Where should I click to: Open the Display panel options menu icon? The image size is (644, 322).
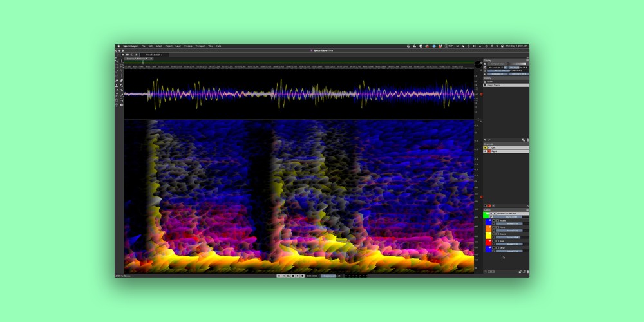pos(527,61)
